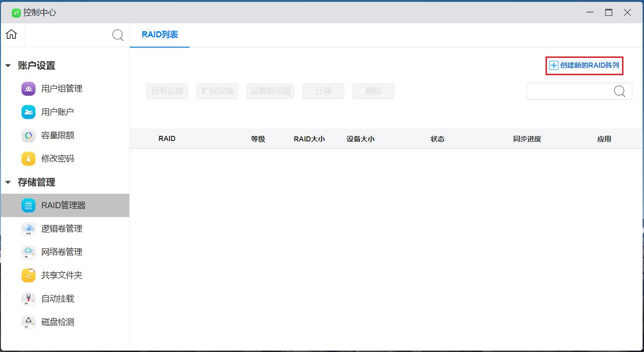Click the RAID list search input field

569,92
